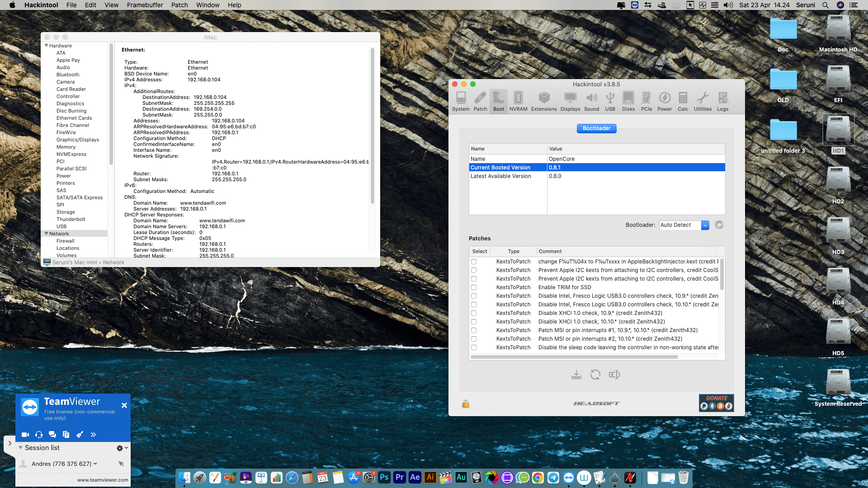Switch to Extensions in Hackintool toolbar
868x488 pixels.
click(x=544, y=101)
